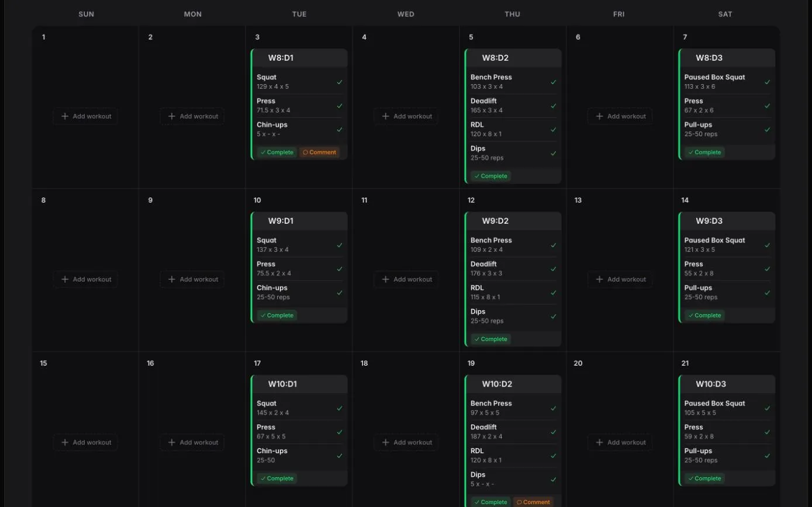Toggle the Dips checkmark in W9:D2
Image resolution: width=812 pixels, height=507 pixels.
553,316
